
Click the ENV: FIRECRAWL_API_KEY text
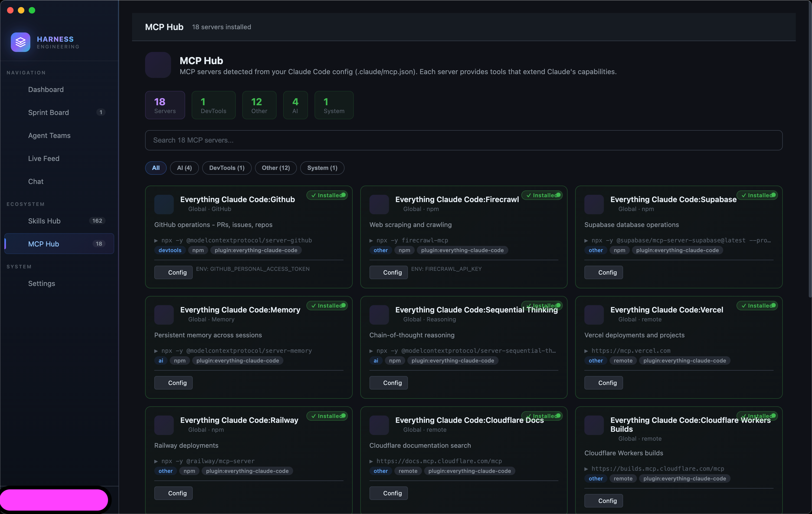pyautogui.click(x=447, y=269)
